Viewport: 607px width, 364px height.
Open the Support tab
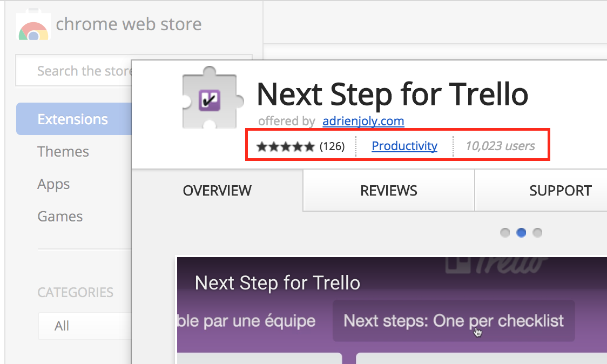click(560, 191)
